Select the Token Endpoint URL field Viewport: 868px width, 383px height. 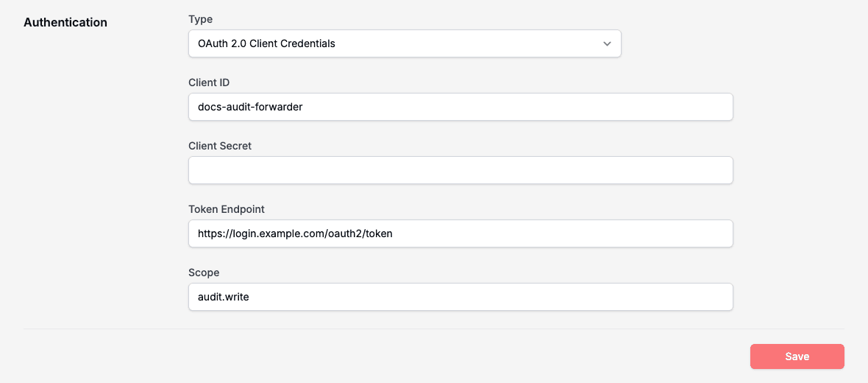460,234
